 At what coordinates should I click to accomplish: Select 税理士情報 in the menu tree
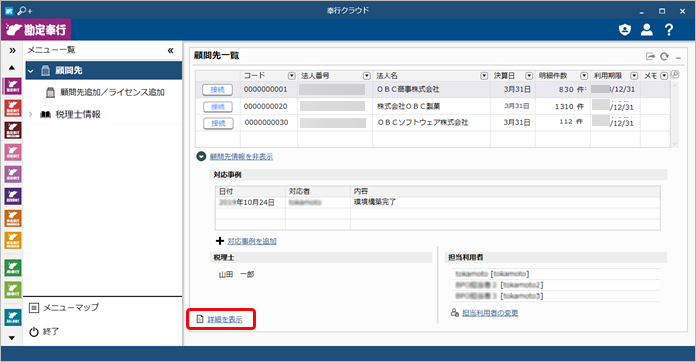click(x=78, y=114)
